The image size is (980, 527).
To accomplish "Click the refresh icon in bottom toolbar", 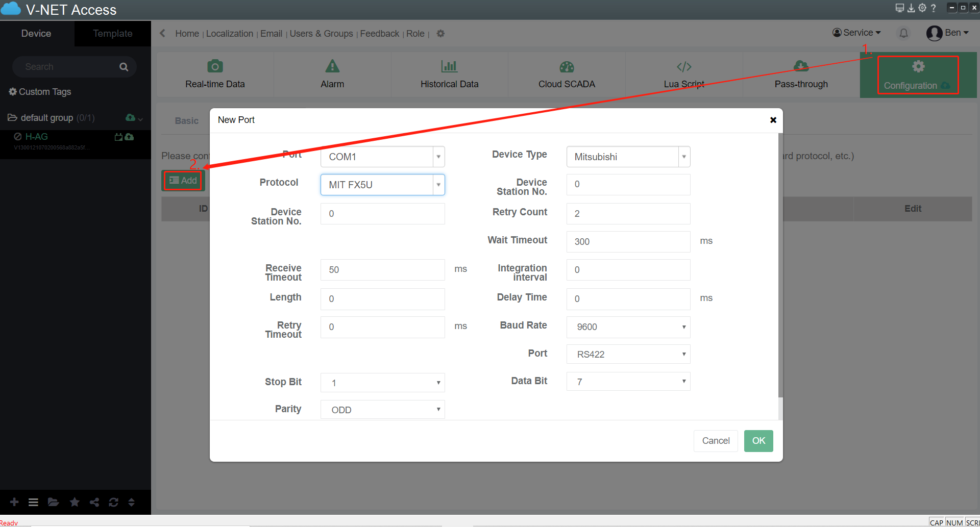I will [x=113, y=502].
